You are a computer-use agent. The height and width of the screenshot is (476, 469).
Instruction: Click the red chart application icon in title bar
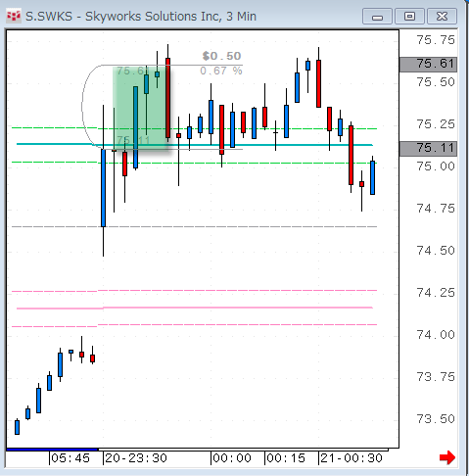(14, 16)
